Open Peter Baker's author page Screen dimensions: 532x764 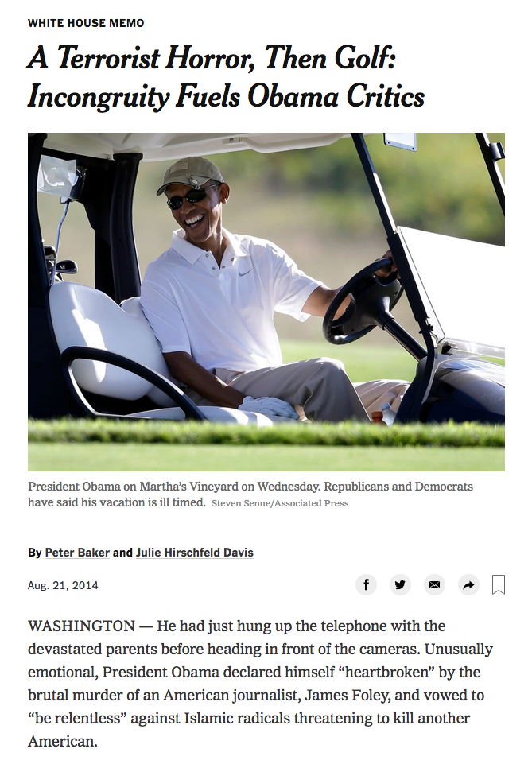(x=77, y=553)
